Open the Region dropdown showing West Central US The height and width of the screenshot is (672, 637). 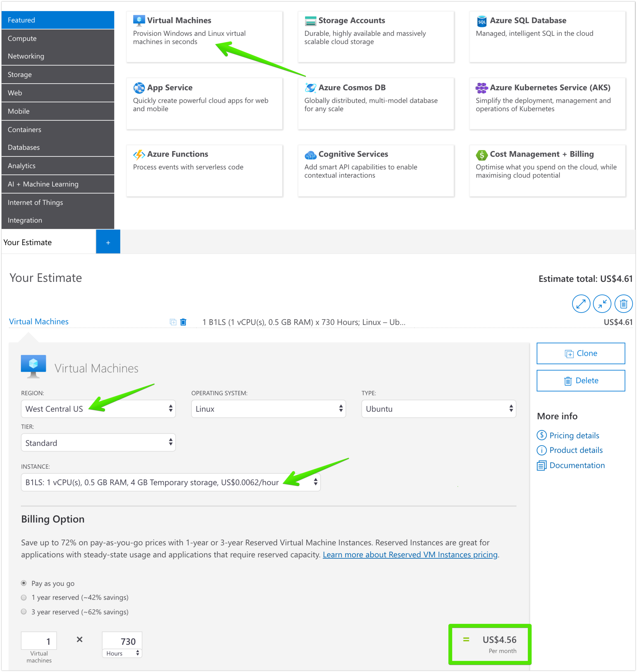98,409
